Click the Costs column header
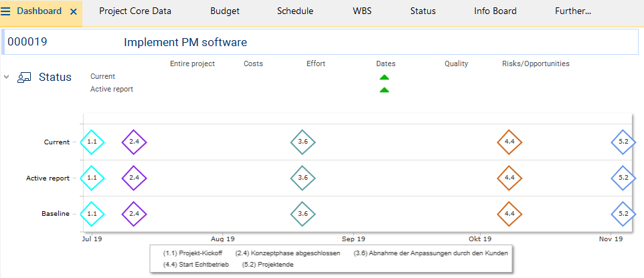644x278 pixels. pos(253,63)
